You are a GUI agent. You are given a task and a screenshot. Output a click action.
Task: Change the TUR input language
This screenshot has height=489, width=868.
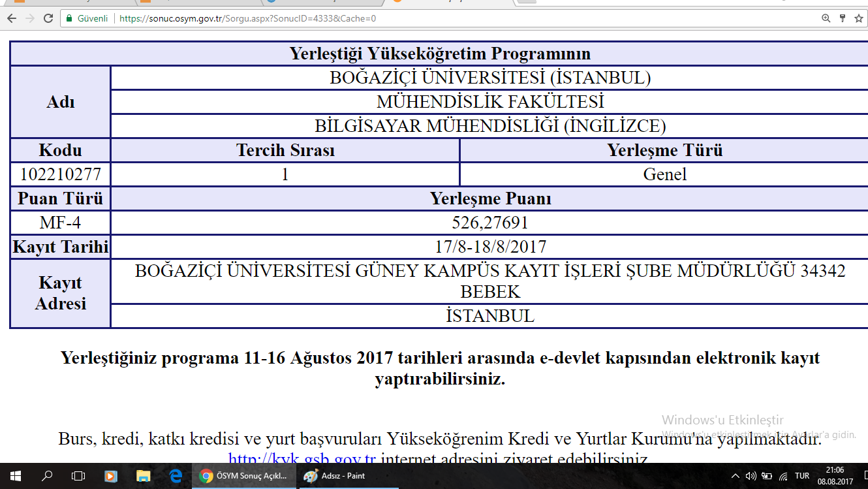pyautogui.click(x=803, y=476)
